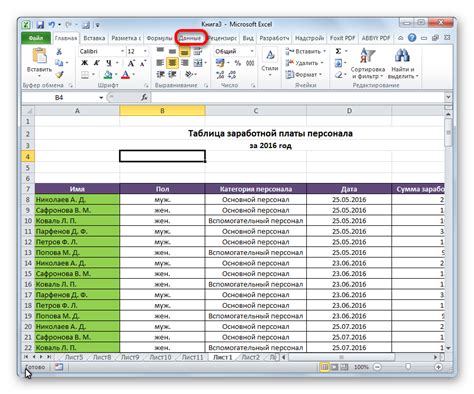Click the Формат cells button
Screen dimensions: 474x394
[x=303, y=75]
